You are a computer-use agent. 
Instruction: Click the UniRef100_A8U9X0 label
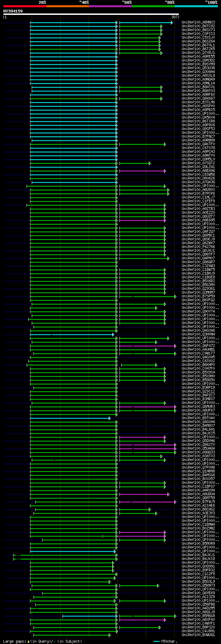(x=198, y=190)
